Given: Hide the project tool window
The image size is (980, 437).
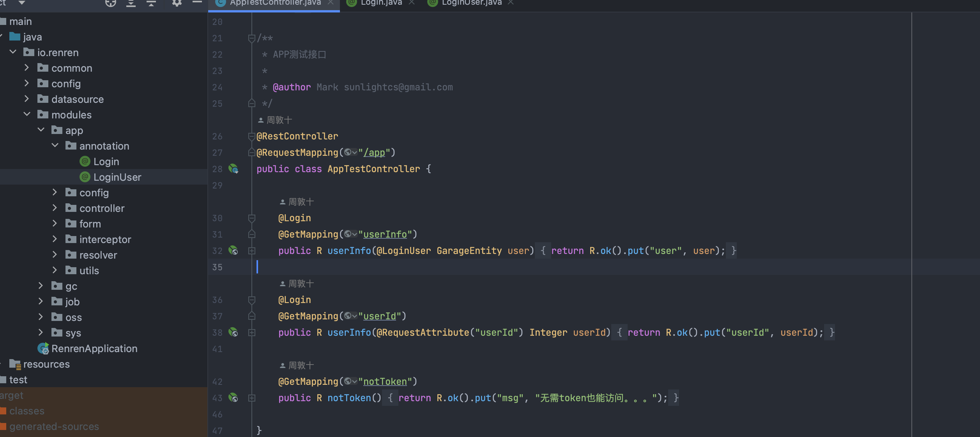Looking at the screenshot, I should click(197, 2).
